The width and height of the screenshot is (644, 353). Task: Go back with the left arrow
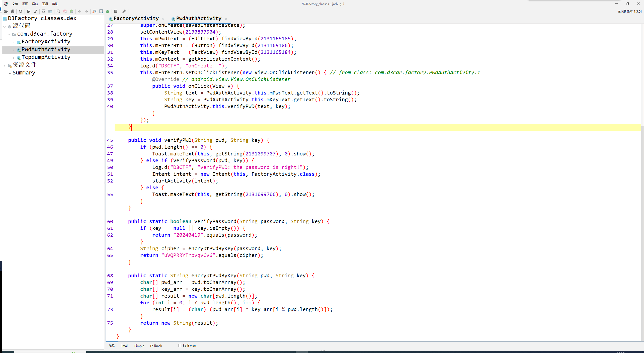(80, 11)
